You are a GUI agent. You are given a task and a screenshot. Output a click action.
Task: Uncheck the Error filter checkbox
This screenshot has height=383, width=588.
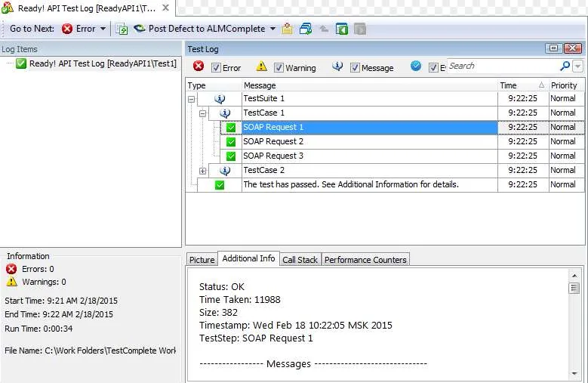(216, 67)
